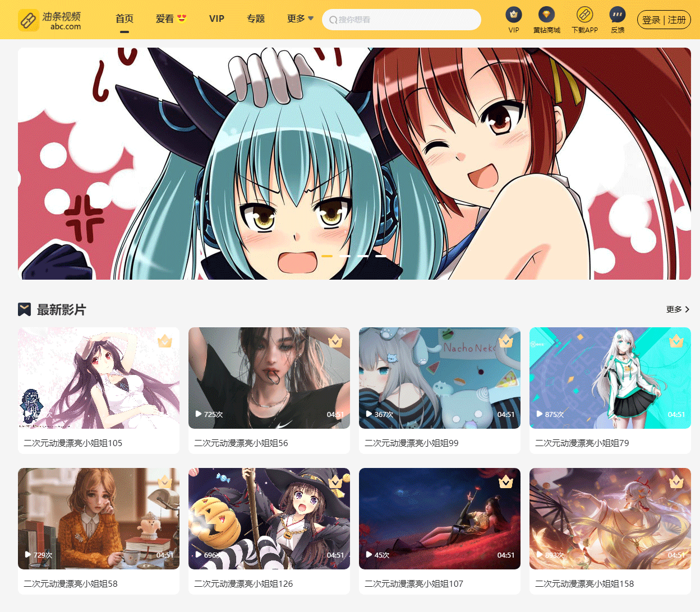Click the 登录 | 注册 button

[664, 20]
